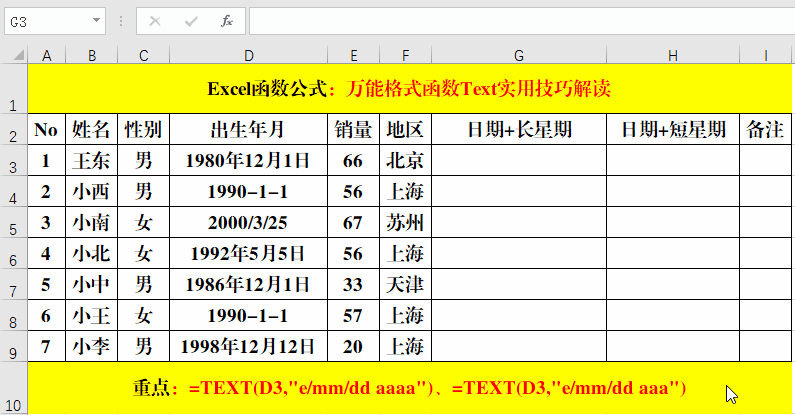Screen dimensions: 795x415
Task: Click the name cell '王东'
Action: pyautogui.click(x=92, y=160)
